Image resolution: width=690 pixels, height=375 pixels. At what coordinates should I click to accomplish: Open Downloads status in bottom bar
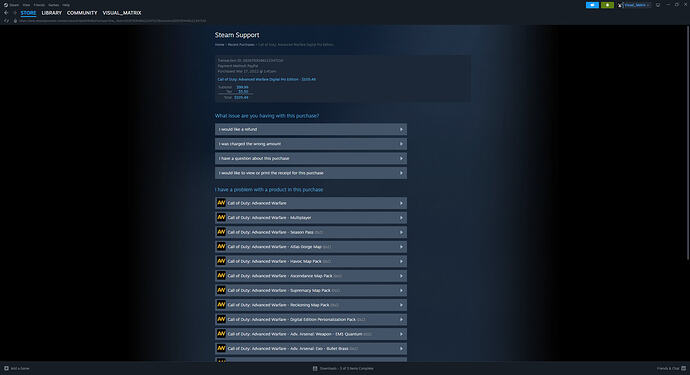346,368
